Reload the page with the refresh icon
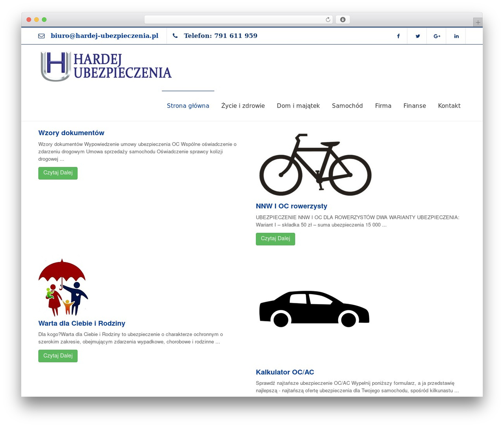The image size is (504, 427). click(328, 20)
